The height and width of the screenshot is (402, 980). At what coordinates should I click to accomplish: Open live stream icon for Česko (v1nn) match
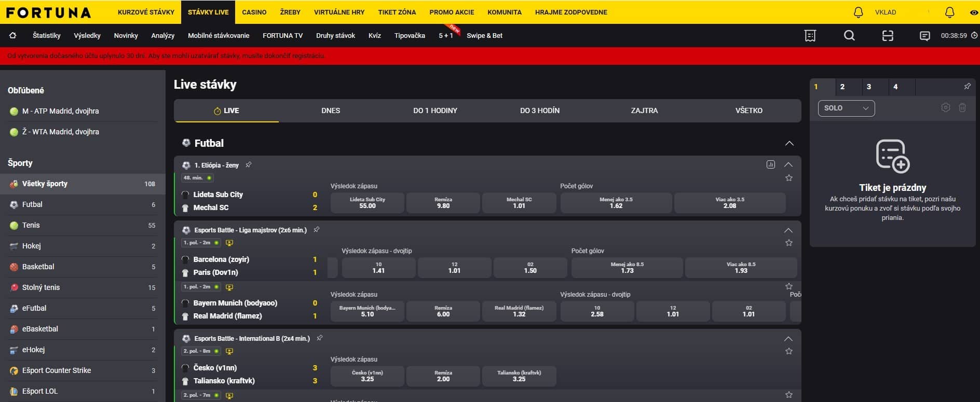229,351
